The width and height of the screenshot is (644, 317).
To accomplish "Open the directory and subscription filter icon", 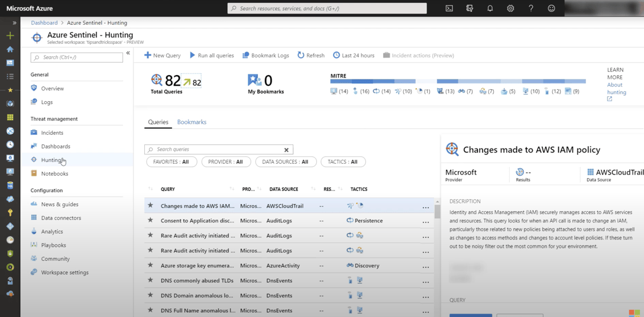I will coord(470,8).
